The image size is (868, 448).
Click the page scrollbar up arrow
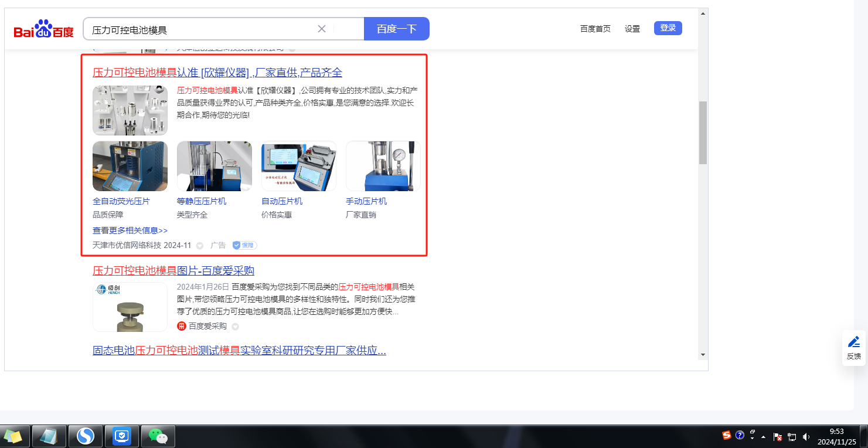pos(703,13)
